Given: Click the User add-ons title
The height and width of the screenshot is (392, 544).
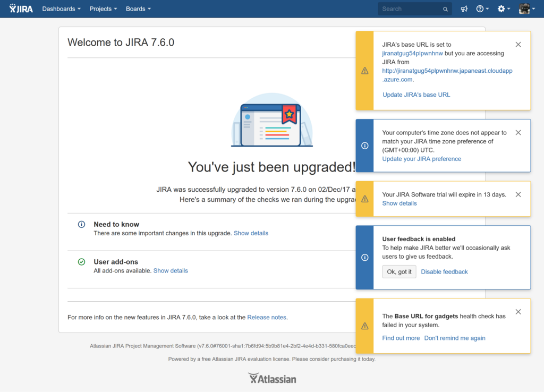Looking at the screenshot, I should point(116,262).
